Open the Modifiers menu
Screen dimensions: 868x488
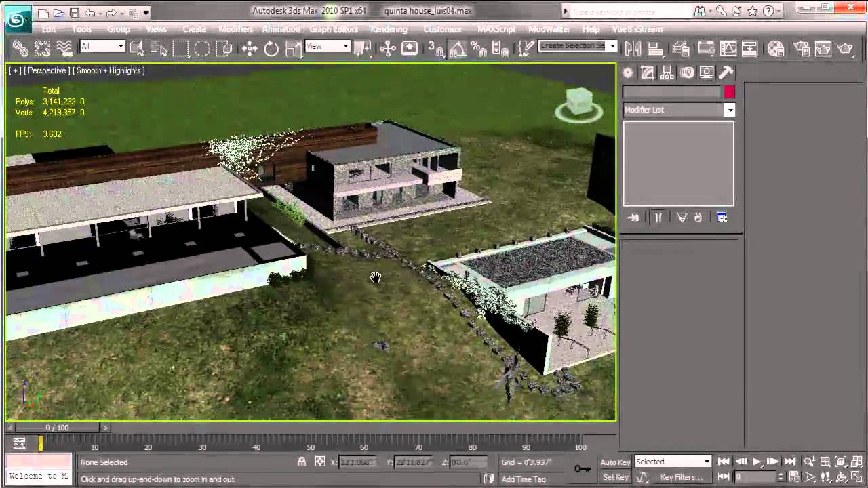pyautogui.click(x=235, y=29)
